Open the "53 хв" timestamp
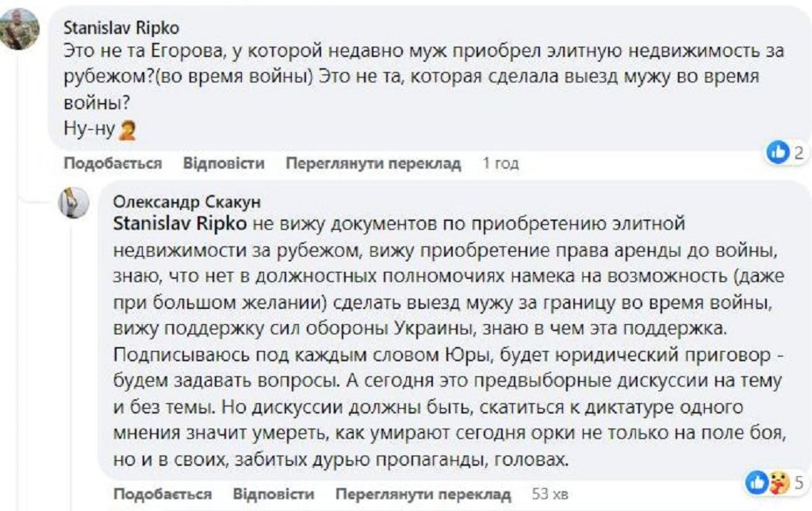The width and height of the screenshot is (812, 511). 550,494
